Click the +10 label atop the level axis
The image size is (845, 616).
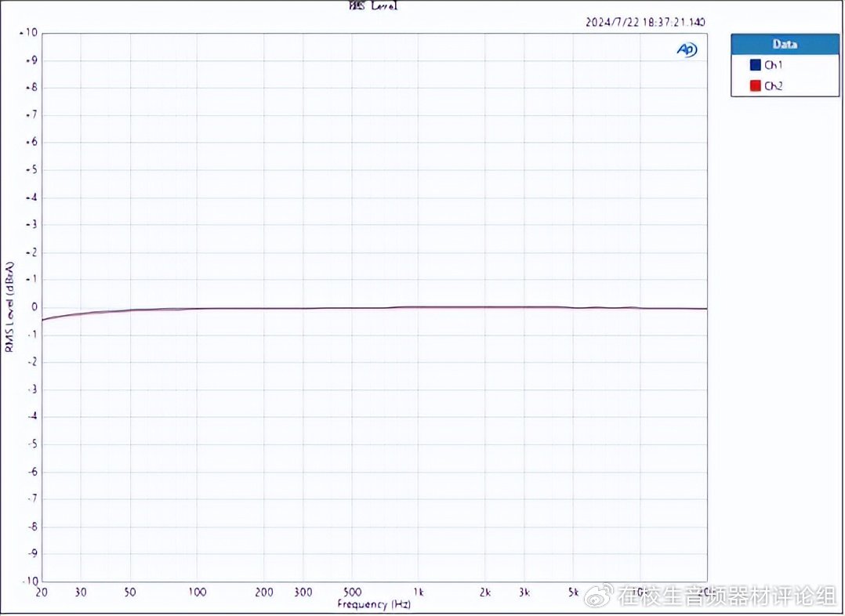tap(30, 33)
